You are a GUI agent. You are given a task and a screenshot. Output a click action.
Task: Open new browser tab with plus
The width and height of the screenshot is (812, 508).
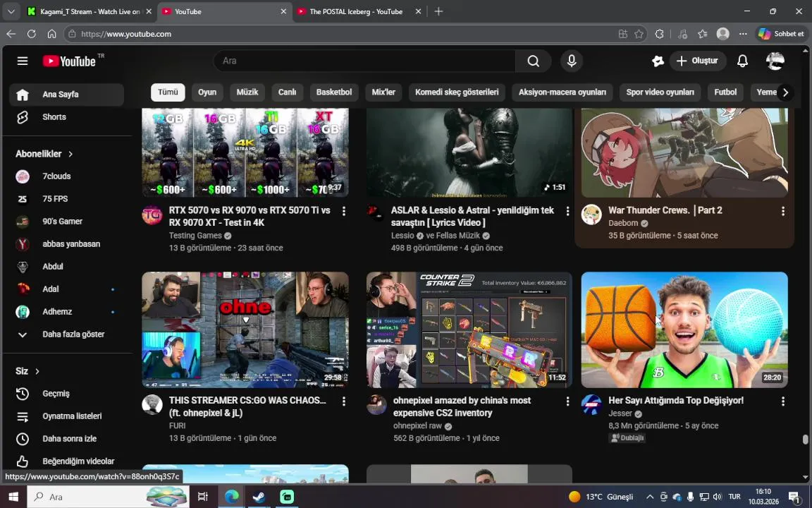[438, 11]
